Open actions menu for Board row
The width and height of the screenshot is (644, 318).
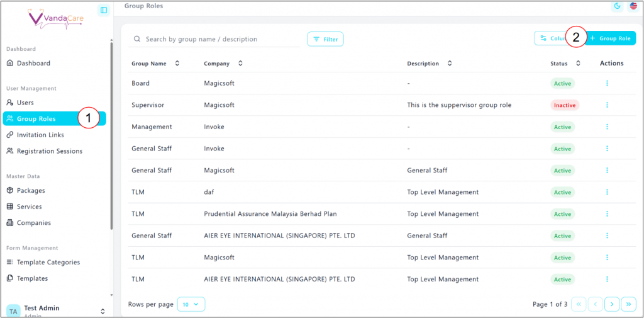(607, 83)
